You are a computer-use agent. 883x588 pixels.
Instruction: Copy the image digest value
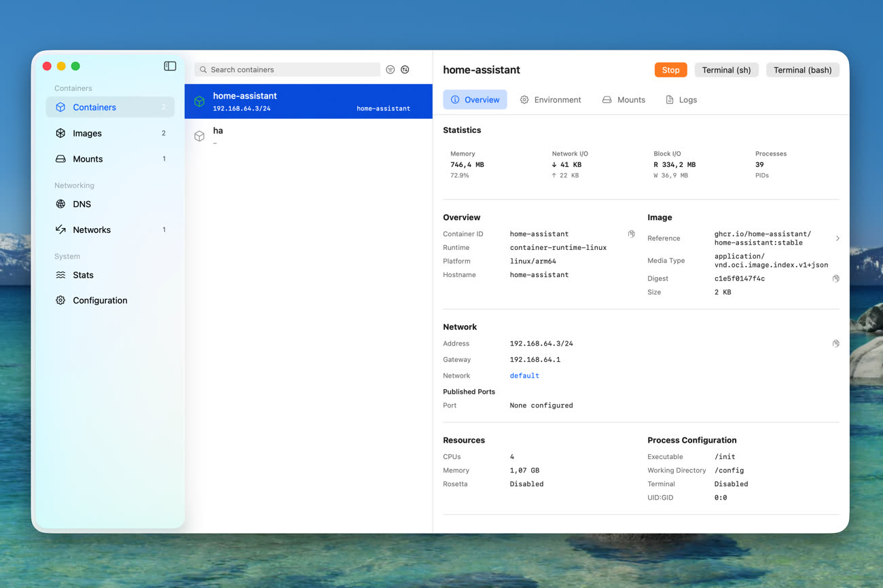coord(835,278)
